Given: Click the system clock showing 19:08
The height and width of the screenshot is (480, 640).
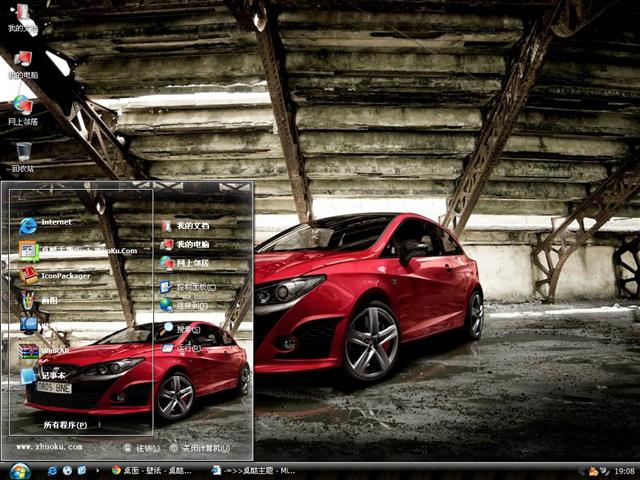Looking at the screenshot, I should coord(624,470).
